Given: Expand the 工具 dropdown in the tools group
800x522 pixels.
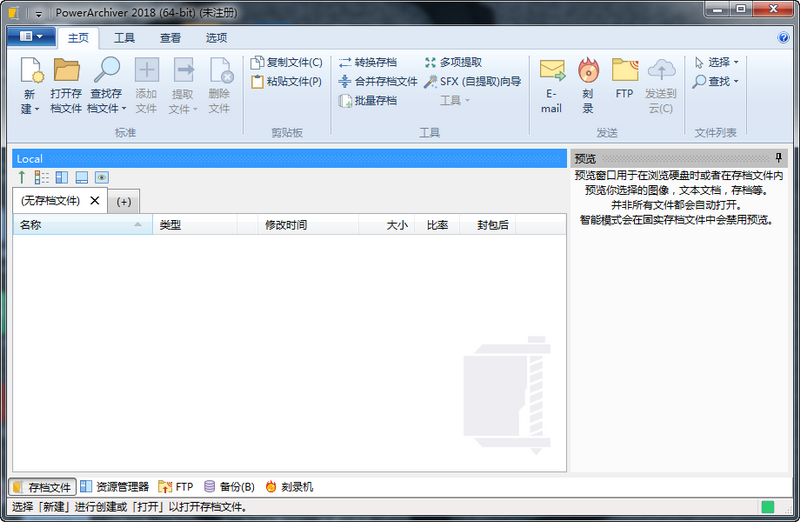Looking at the screenshot, I should tap(455, 101).
